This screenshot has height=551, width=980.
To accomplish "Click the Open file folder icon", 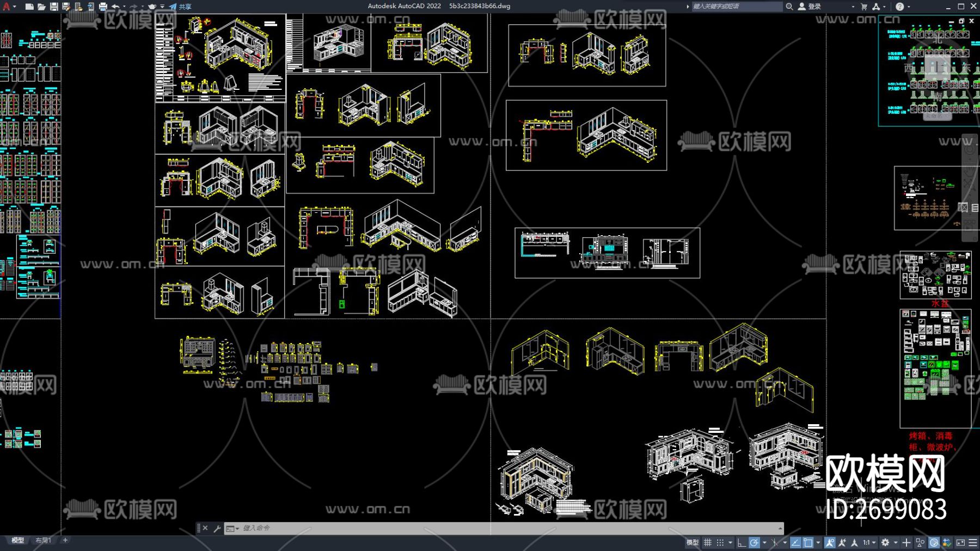I will [41, 7].
